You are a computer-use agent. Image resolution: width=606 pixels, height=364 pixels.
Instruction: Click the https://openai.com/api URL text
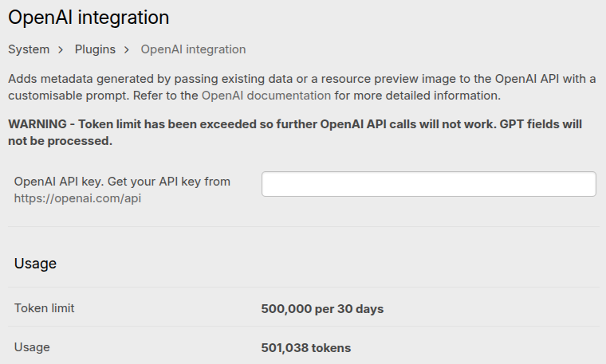tap(77, 198)
